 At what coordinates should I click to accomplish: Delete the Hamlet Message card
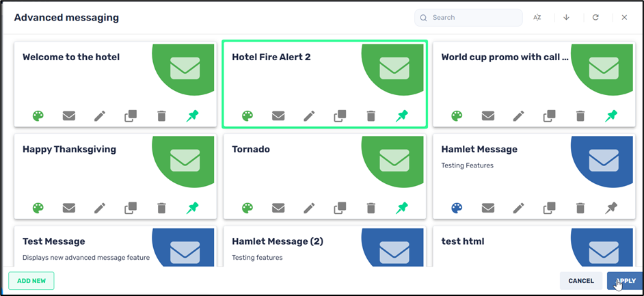coord(580,208)
